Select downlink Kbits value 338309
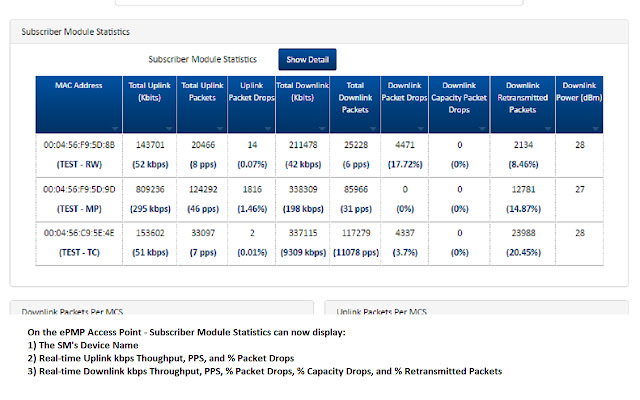 tap(303, 189)
